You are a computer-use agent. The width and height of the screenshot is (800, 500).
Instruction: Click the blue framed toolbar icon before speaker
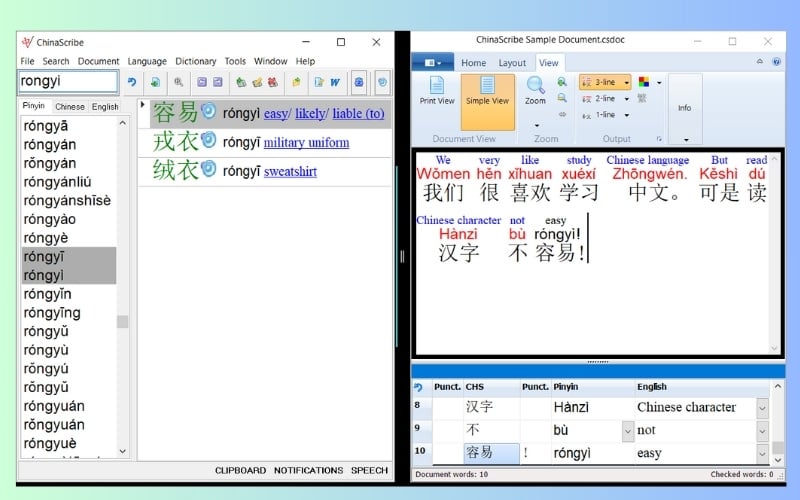[x=359, y=82]
